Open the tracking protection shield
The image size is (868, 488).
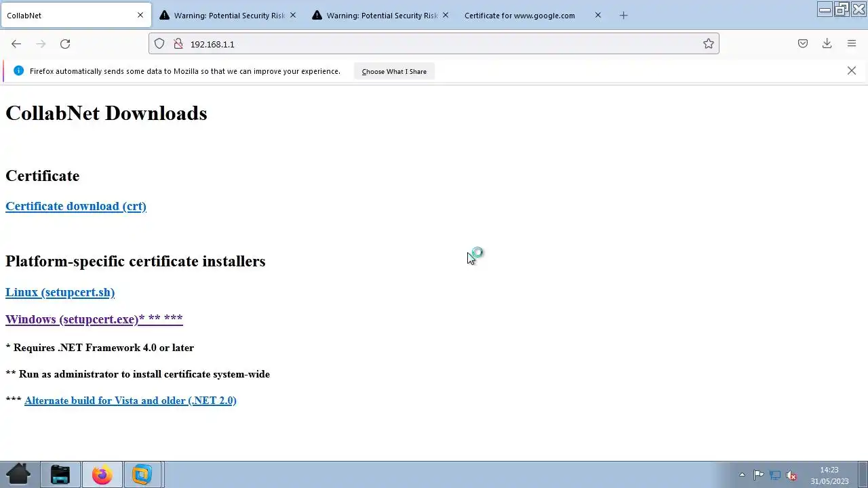coord(159,44)
